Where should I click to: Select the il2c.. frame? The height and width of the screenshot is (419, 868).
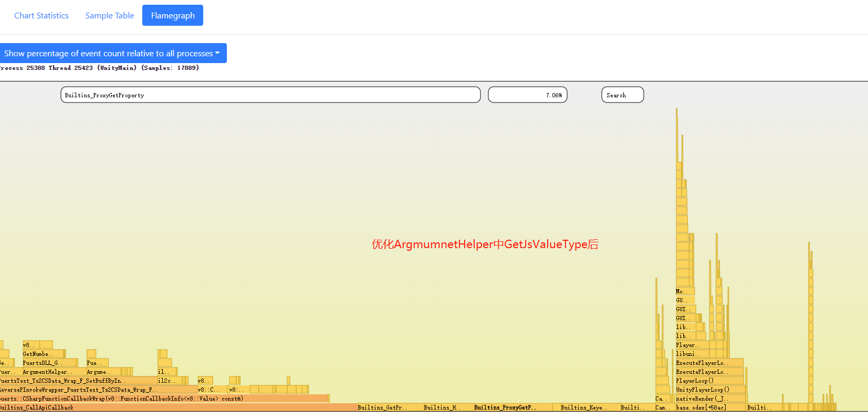tap(170, 381)
